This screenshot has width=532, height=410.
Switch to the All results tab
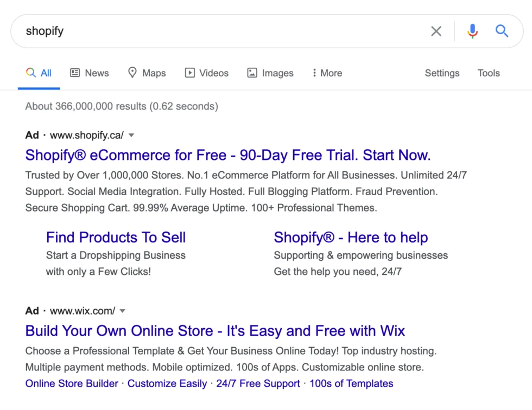[x=39, y=73]
